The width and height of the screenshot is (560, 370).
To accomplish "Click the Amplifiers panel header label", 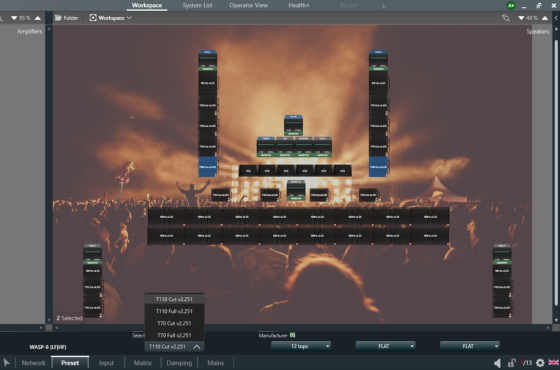I will 30,31.
